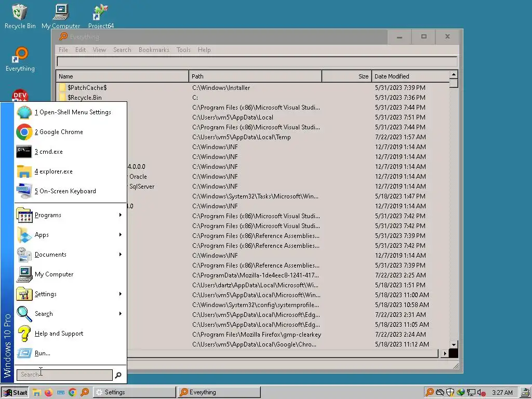
Task: Open the Bookmarks menu in Everything
Action: 154,50
